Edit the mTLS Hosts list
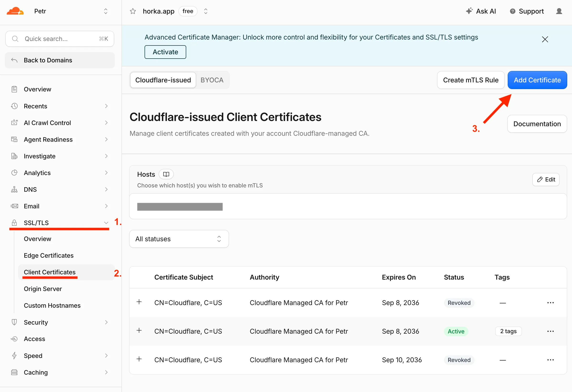This screenshot has width=572, height=392. coord(546,179)
